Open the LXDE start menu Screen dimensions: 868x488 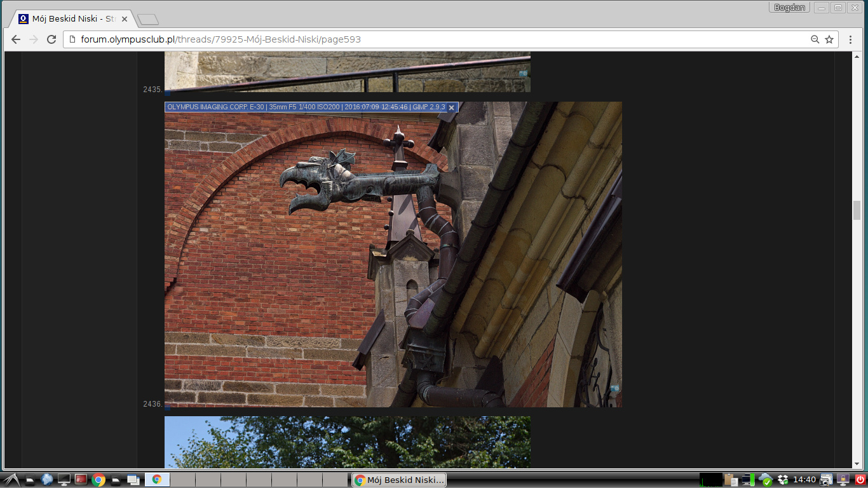click(x=11, y=480)
